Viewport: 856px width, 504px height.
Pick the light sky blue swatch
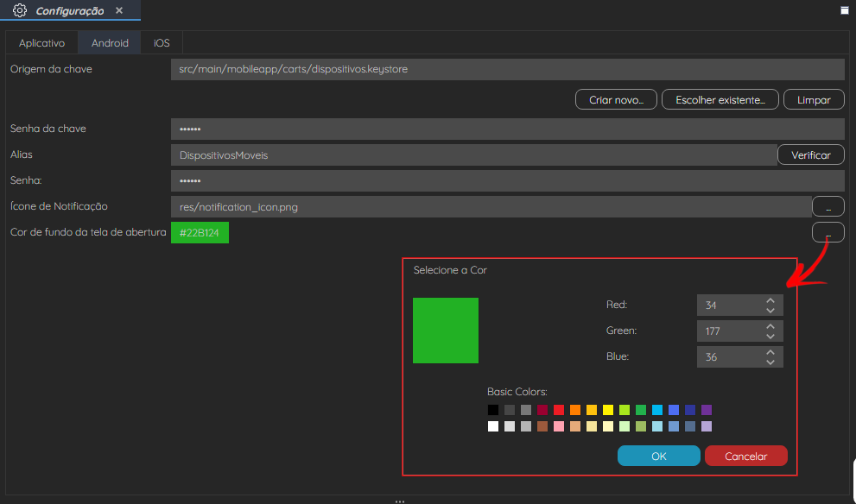click(657, 426)
